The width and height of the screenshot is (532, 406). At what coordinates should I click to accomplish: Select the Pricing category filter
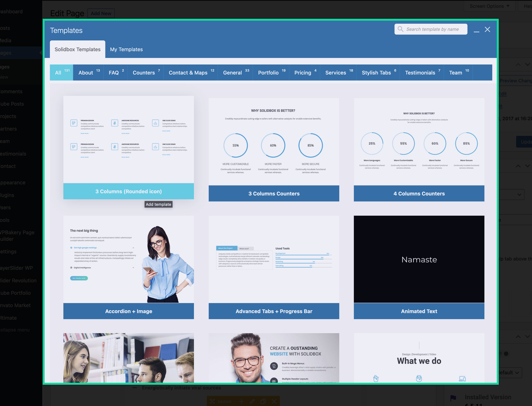(305, 72)
